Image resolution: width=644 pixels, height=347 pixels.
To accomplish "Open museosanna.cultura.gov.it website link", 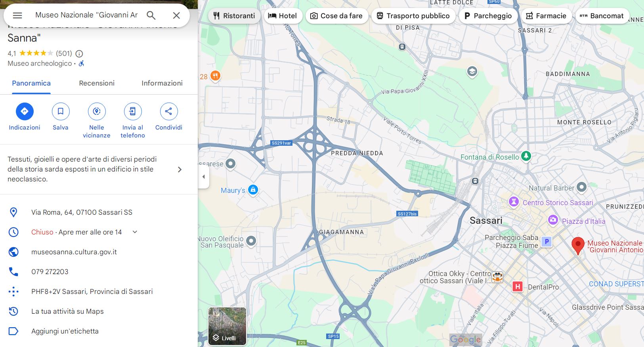I will tap(74, 252).
